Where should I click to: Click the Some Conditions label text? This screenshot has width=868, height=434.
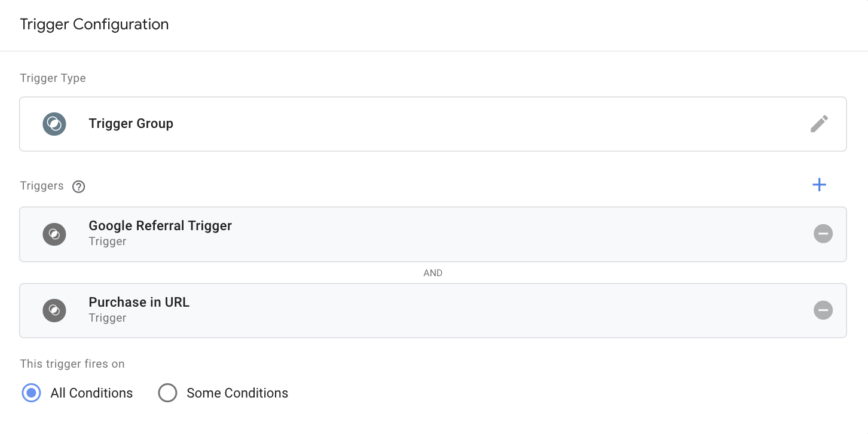click(x=237, y=393)
